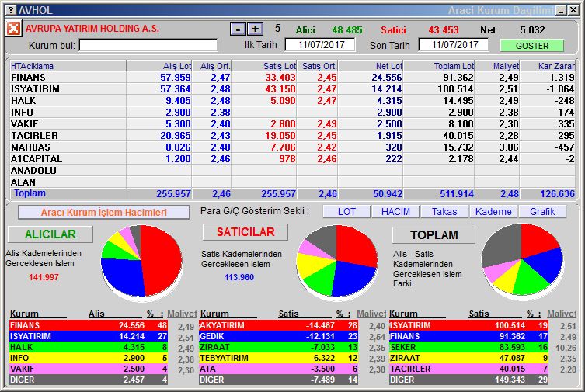Viewport: 585px width, 392px height.
Task: Open Aracı Kurum İşlem Hacimleri
Action: click(104, 212)
